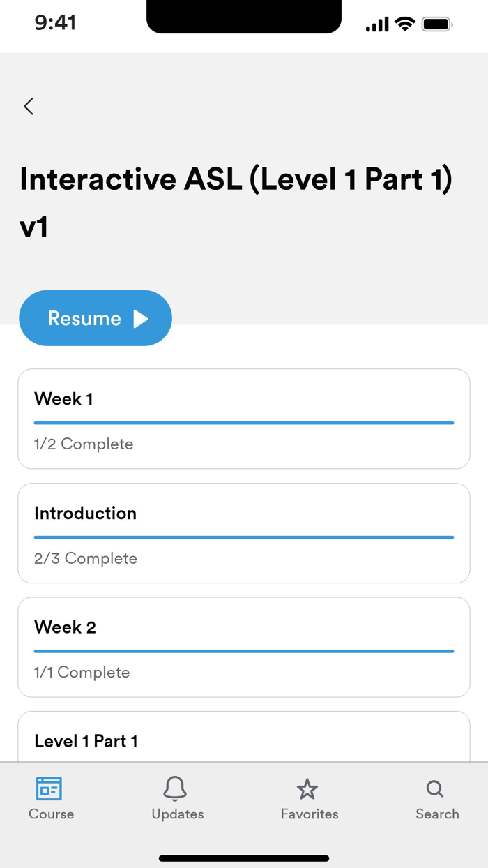The width and height of the screenshot is (488, 868).
Task: Click the battery indicator icon
Action: click(x=437, y=25)
